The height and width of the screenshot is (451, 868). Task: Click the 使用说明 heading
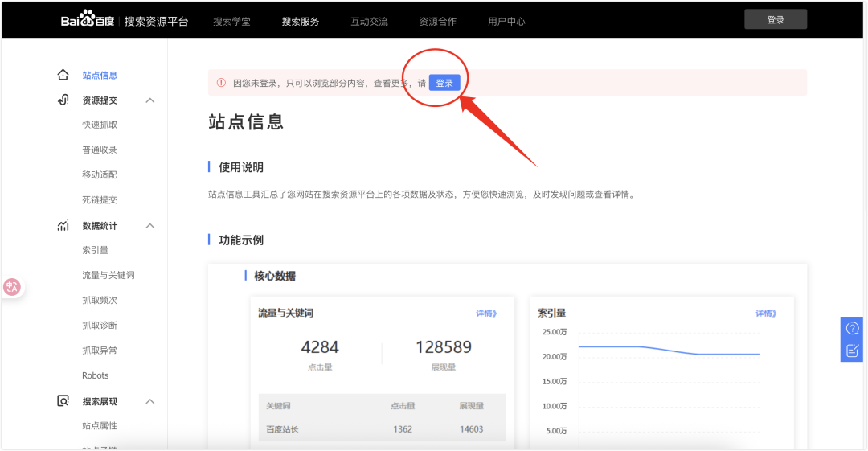pyautogui.click(x=241, y=167)
